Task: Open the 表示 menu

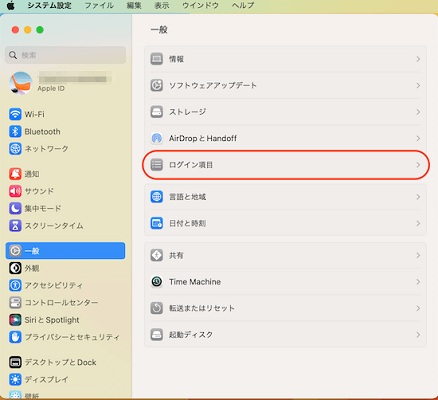Action: (x=162, y=6)
